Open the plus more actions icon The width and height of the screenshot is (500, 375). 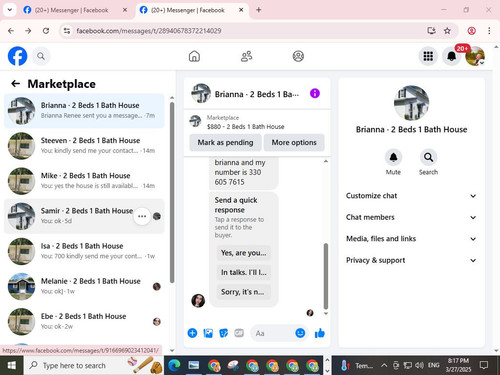192,333
